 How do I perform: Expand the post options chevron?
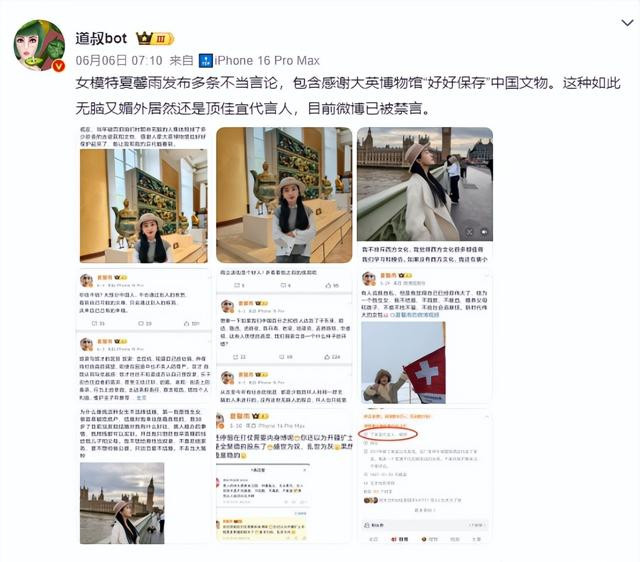coord(627,23)
